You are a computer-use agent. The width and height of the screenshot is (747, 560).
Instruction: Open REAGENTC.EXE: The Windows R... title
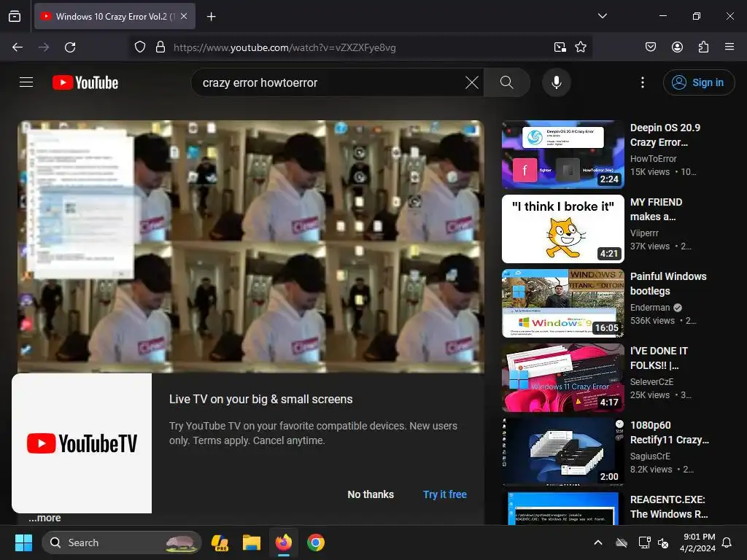pos(669,507)
